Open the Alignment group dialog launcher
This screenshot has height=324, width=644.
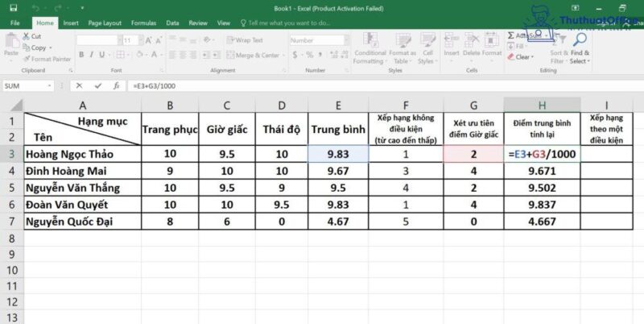pos(284,70)
